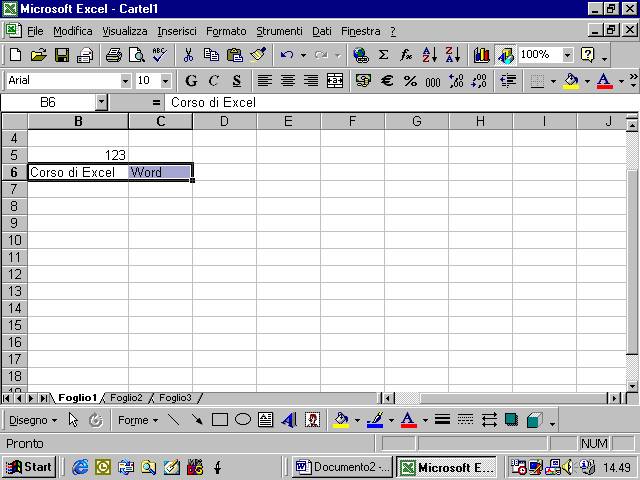Image resolution: width=640 pixels, height=480 pixels.
Task: Align cell text right
Action: pos(311,80)
